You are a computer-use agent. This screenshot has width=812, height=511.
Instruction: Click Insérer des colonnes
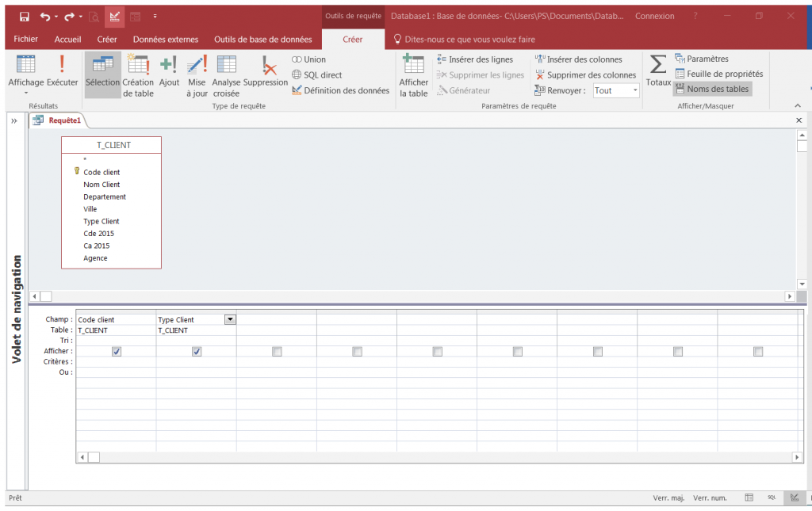tap(578, 59)
